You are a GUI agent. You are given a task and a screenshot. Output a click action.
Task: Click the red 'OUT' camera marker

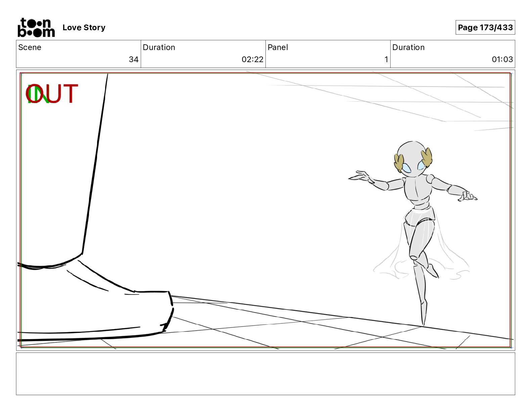pos(52,94)
